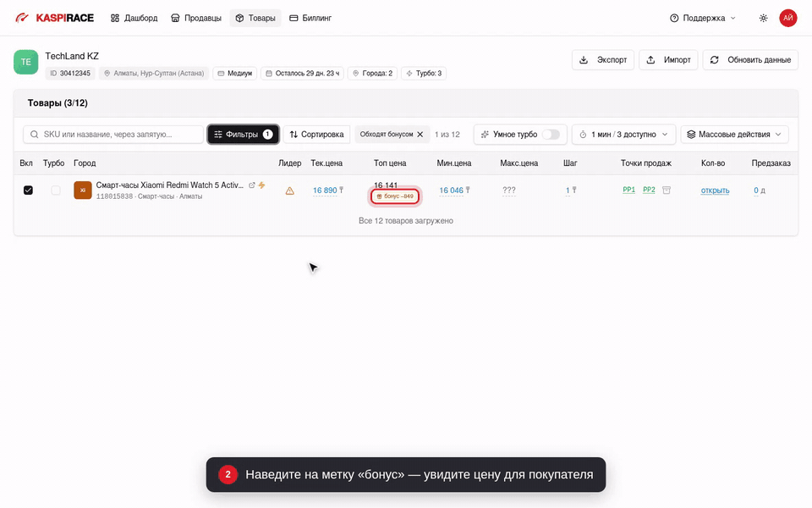The width and height of the screenshot is (812, 508).
Task: Open the Xiaomi smart-watch product thumbnail
Action: 83,190
